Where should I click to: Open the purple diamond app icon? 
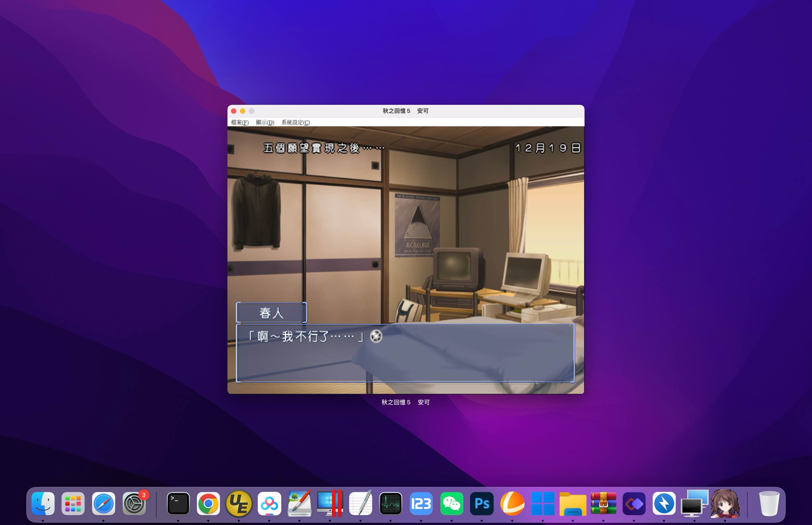click(x=634, y=503)
